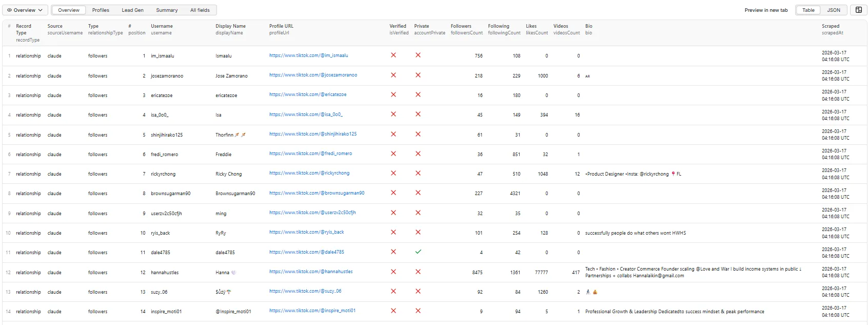The width and height of the screenshot is (868, 325).
Task: Switch to Table view
Action: [x=808, y=10]
